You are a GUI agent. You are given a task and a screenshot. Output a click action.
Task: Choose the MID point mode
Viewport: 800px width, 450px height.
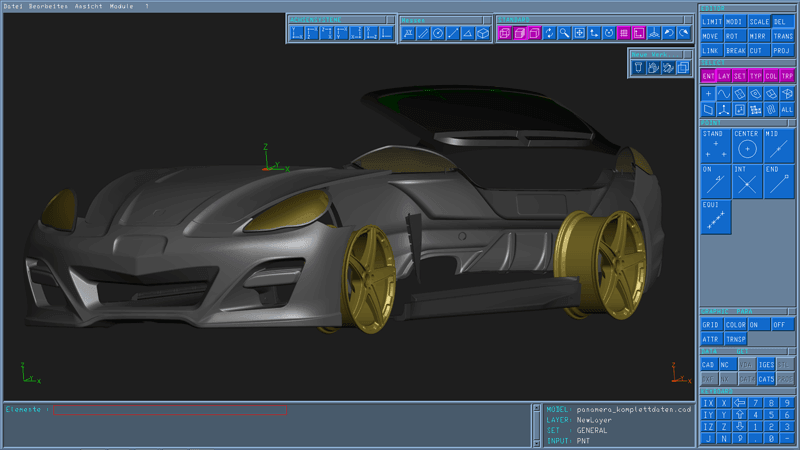click(x=779, y=146)
